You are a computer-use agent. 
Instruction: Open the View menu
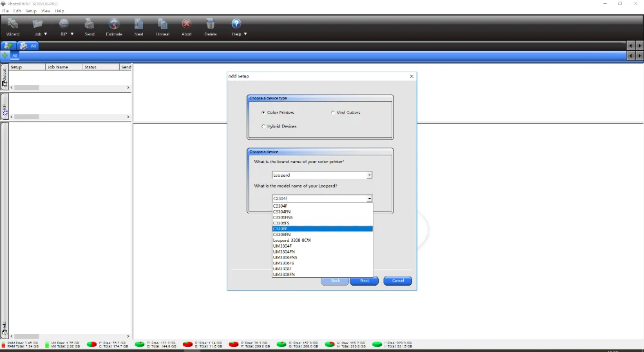(46, 11)
